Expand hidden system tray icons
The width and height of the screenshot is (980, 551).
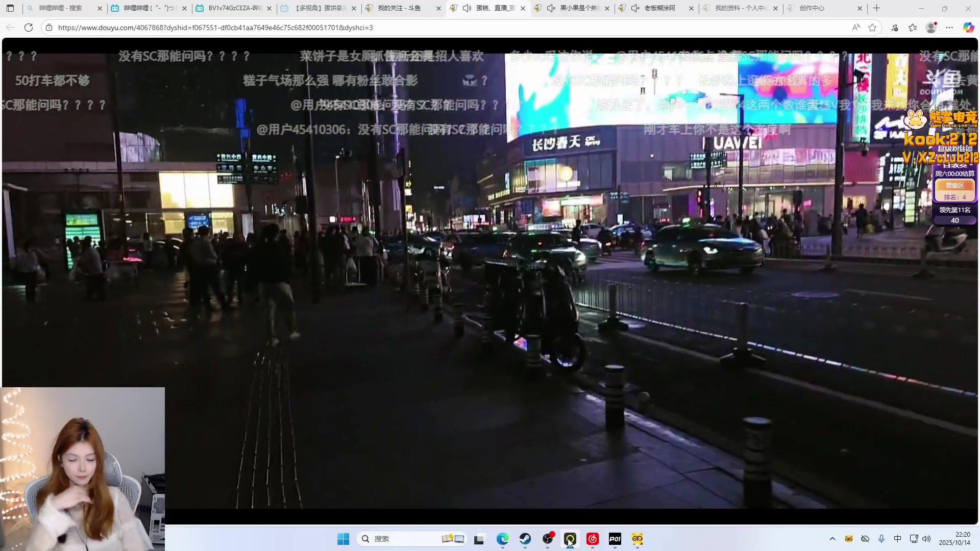click(x=832, y=539)
